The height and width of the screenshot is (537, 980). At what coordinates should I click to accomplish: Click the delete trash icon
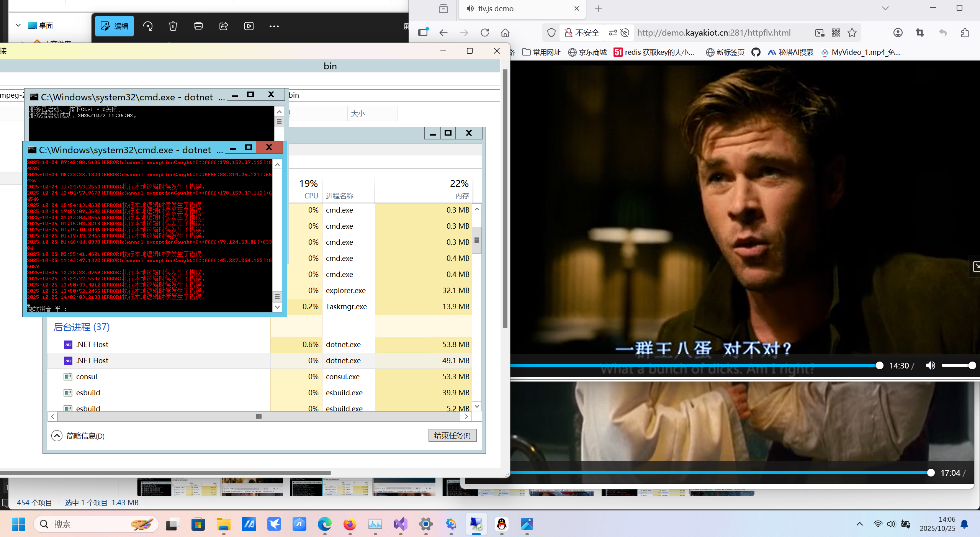(173, 26)
